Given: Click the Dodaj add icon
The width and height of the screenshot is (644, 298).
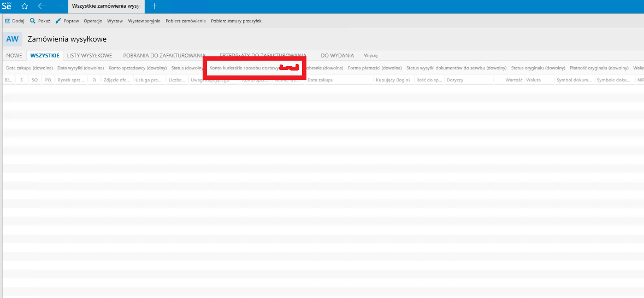Looking at the screenshot, I should pyautogui.click(x=7, y=21).
